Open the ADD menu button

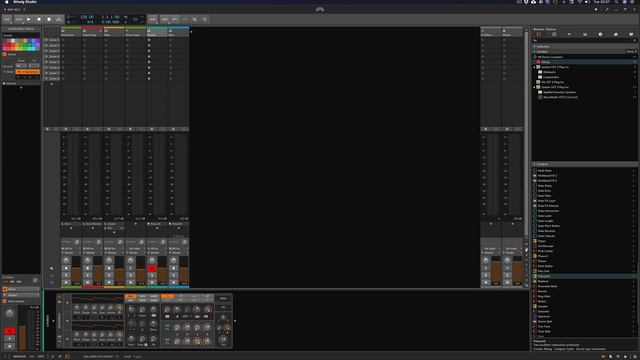(153, 19)
